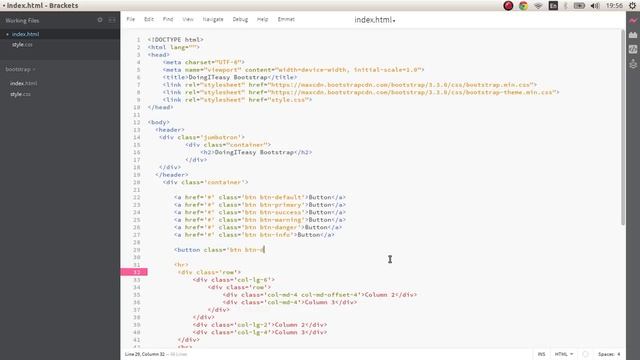Image resolution: width=640 pixels, height=360 pixels.
Task: Click the 19:56 clock
Action: [614, 6]
